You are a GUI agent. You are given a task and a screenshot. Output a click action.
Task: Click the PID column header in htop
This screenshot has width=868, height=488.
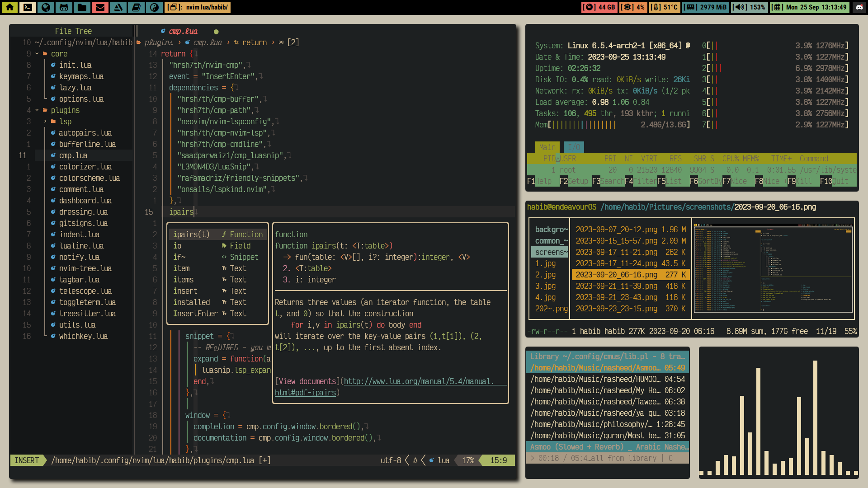[x=549, y=159]
